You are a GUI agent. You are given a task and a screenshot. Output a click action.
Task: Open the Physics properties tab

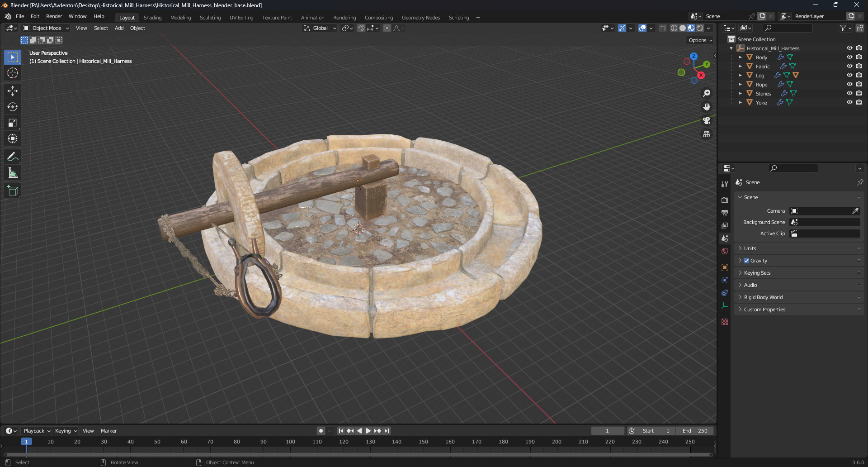tap(725, 280)
